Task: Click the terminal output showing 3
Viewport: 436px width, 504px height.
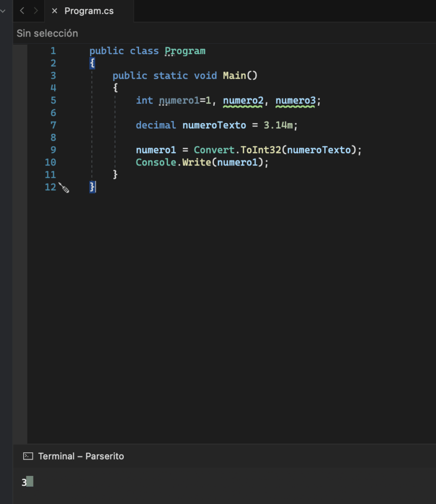Action: pyautogui.click(x=24, y=483)
